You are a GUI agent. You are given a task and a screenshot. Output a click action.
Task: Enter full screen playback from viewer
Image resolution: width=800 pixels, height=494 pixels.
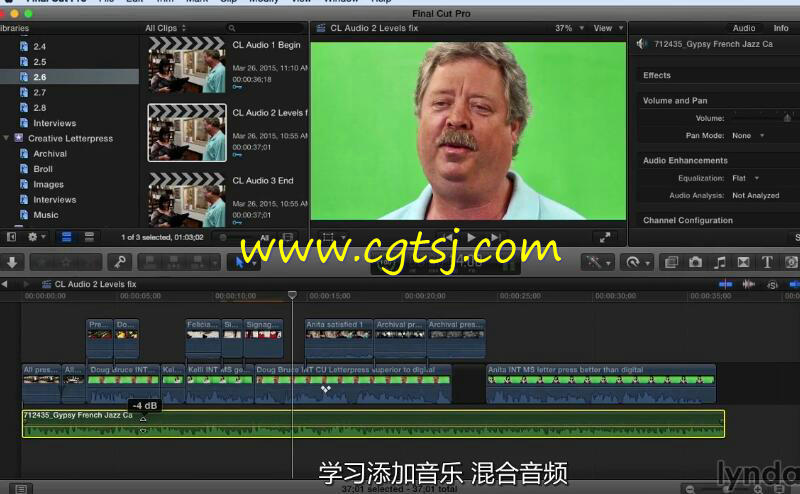coord(605,237)
